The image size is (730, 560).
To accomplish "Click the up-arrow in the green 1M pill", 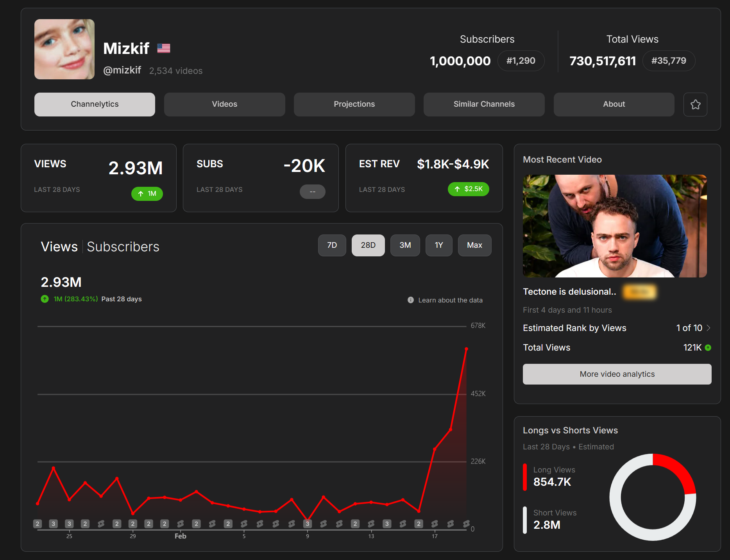I will pyautogui.click(x=141, y=194).
